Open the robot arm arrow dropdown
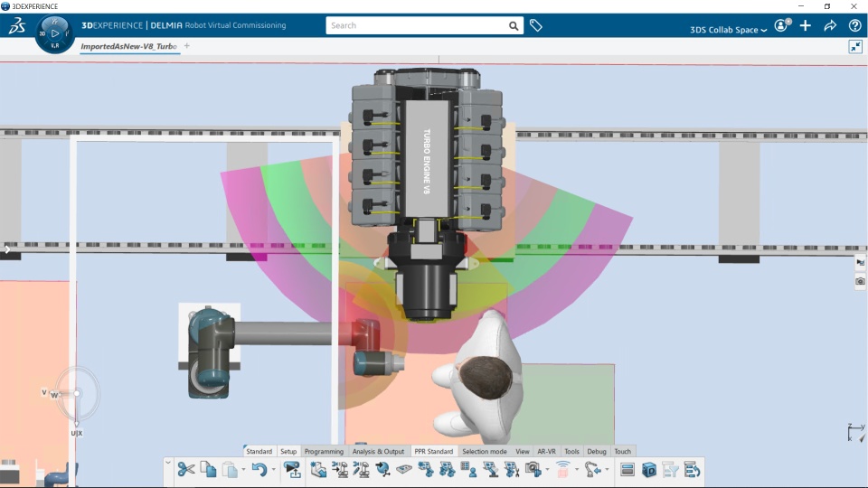 [x=608, y=470]
